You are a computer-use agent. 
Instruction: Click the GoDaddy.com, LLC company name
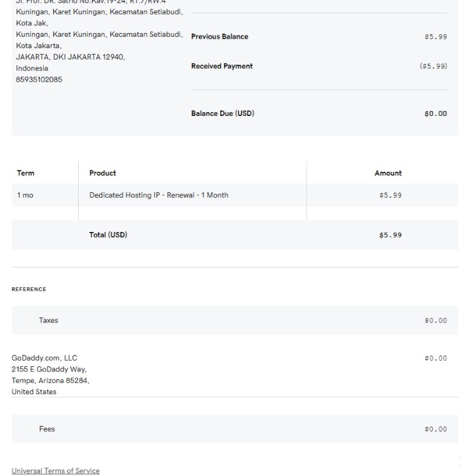[x=44, y=358]
